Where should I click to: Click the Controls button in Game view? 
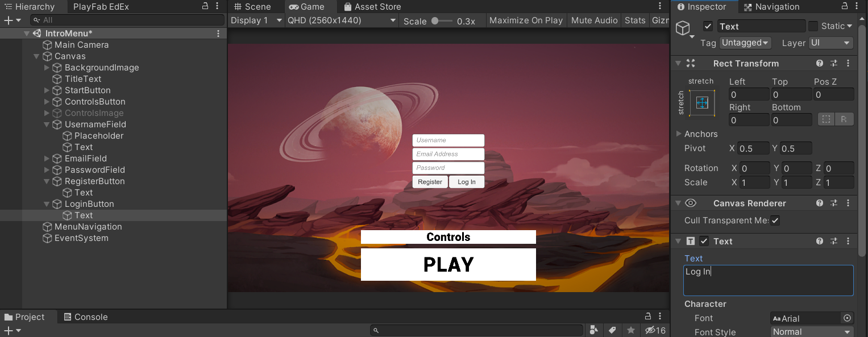448,237
